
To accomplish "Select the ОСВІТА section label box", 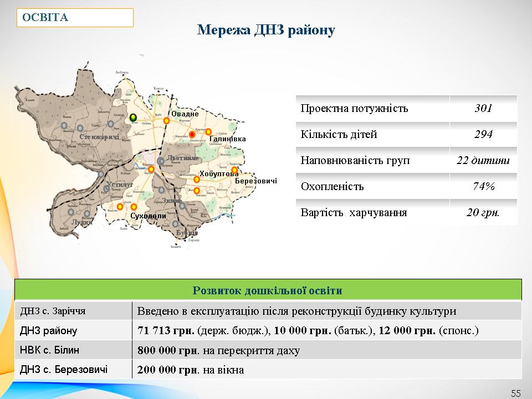I will pyautogui.click(x=75, y=18).
